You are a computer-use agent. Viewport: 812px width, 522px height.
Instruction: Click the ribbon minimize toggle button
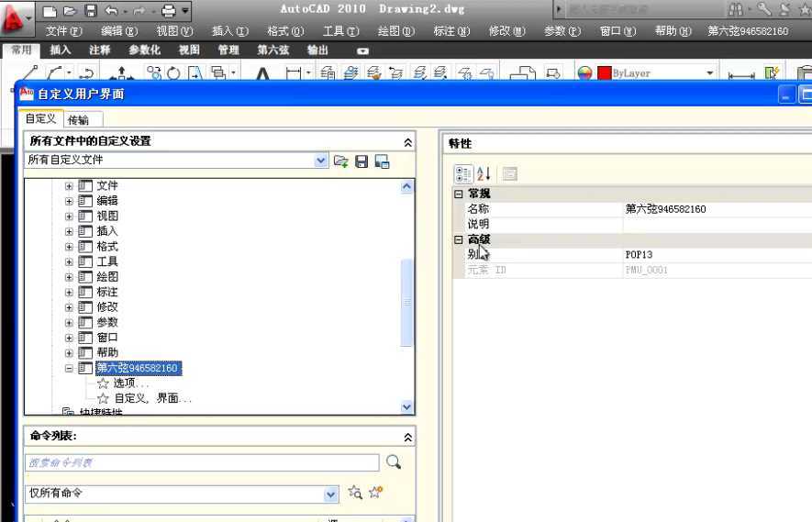(362, 50)
